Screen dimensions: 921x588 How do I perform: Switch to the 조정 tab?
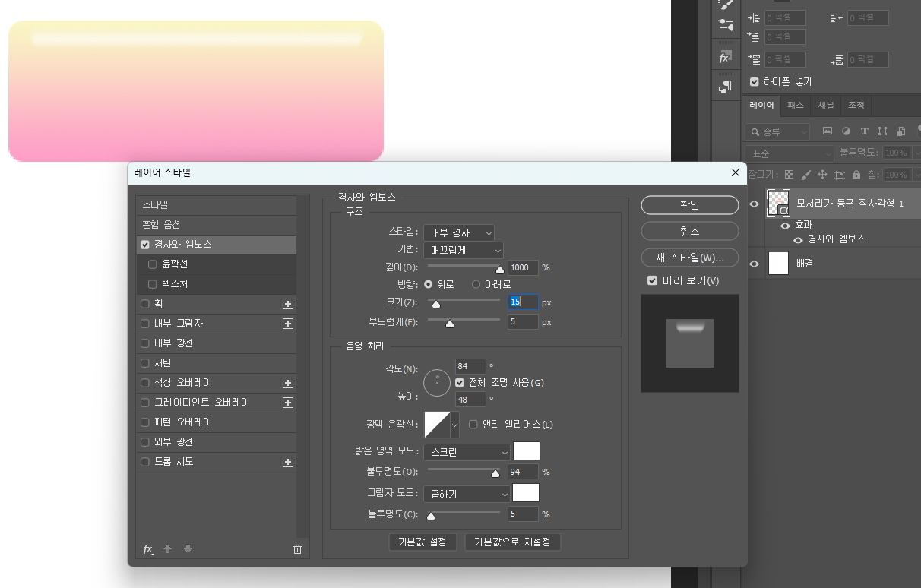point(856,106)
